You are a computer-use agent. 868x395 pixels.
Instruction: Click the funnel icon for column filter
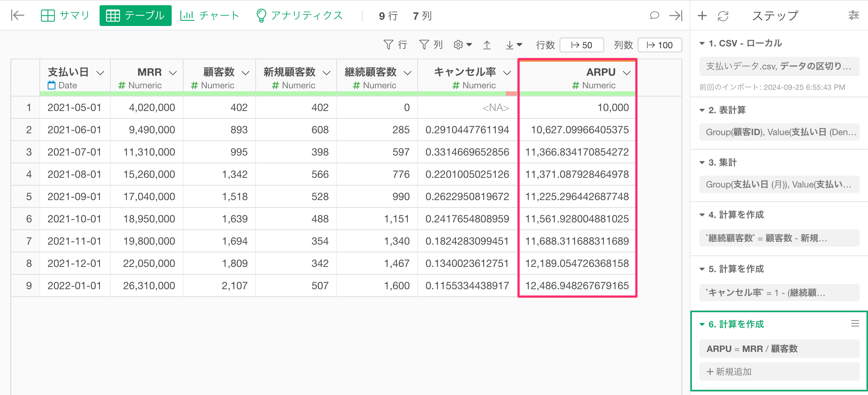(x=424, y=45)
